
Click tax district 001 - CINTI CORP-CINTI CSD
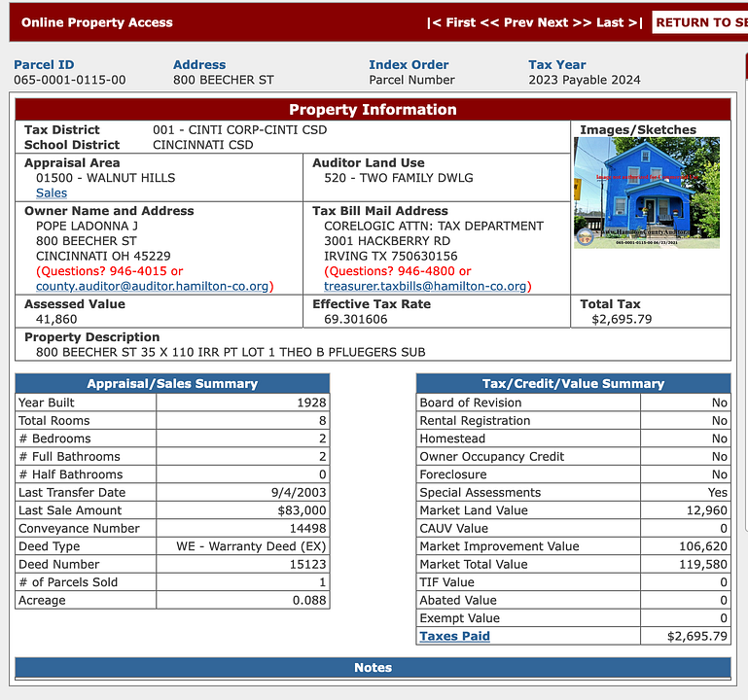click(240, 129)
